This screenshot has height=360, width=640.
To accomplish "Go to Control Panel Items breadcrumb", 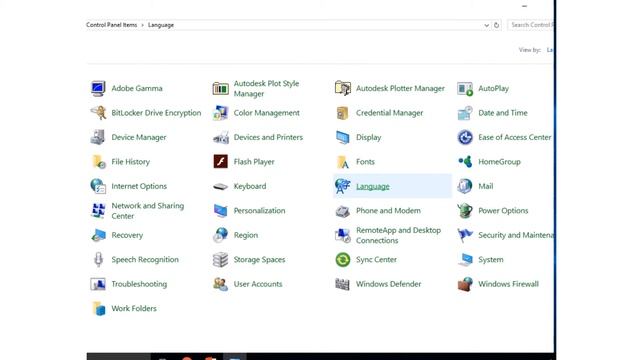I will click(x=111, y=25).
